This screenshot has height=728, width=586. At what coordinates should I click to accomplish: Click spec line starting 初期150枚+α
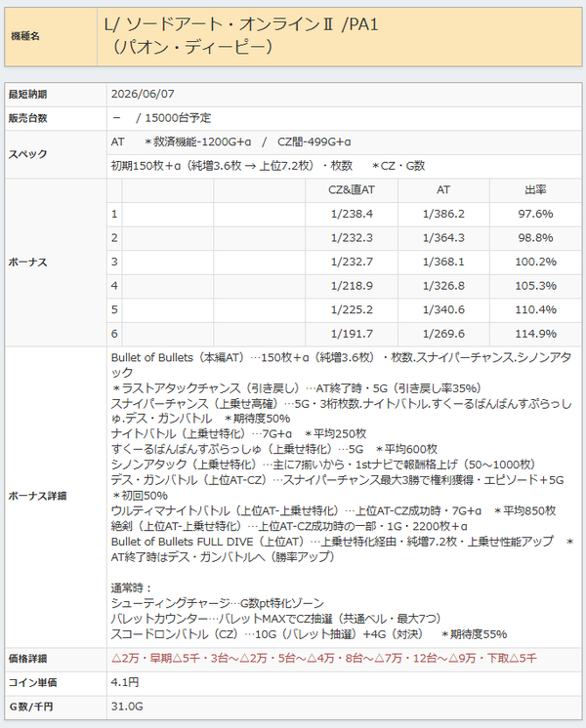(x=268, y=166)
